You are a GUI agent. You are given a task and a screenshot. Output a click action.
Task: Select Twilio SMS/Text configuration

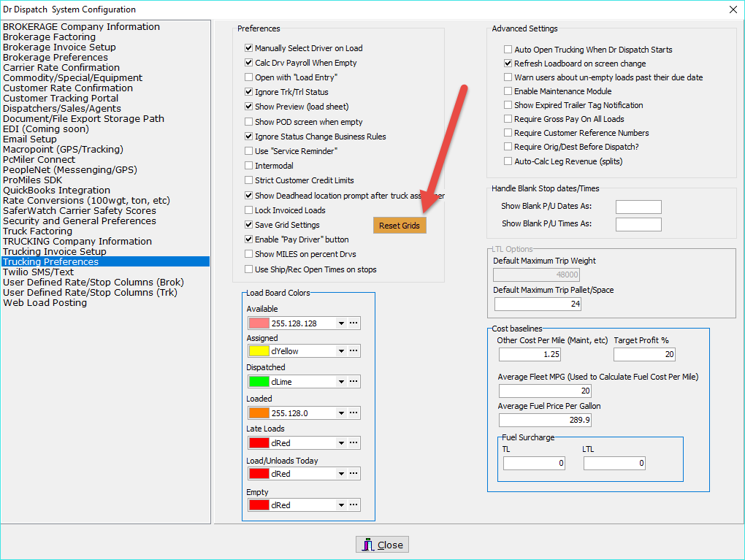tap(38, 272)
